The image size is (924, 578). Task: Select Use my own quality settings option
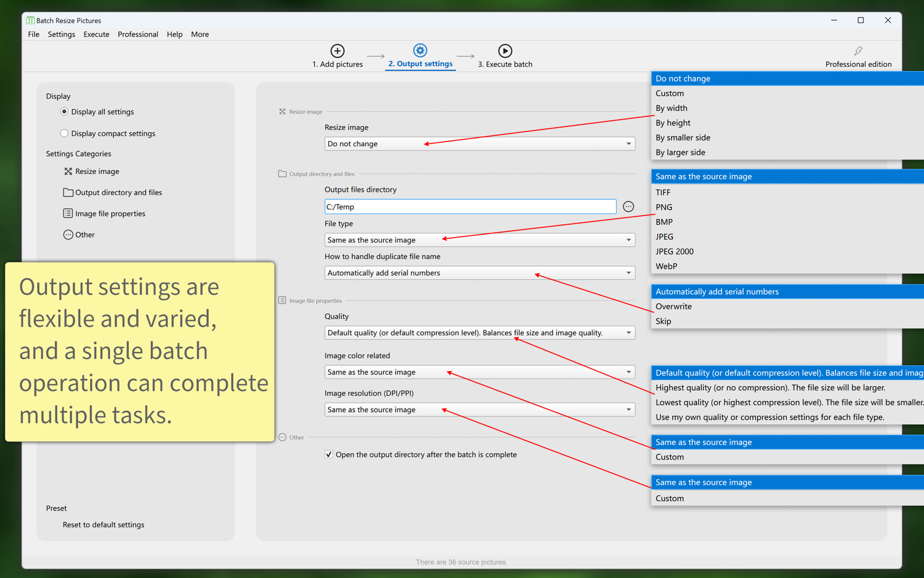pyautogui.click(x=788, y=417)
